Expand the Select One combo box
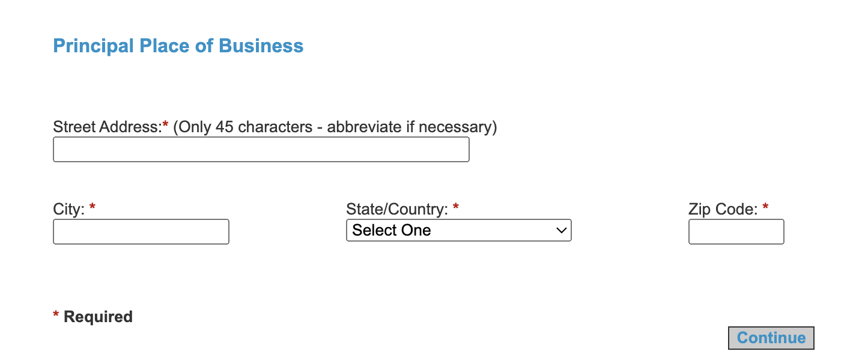The width and height of the screenshot is (868, 363). (x=458, y=230)
